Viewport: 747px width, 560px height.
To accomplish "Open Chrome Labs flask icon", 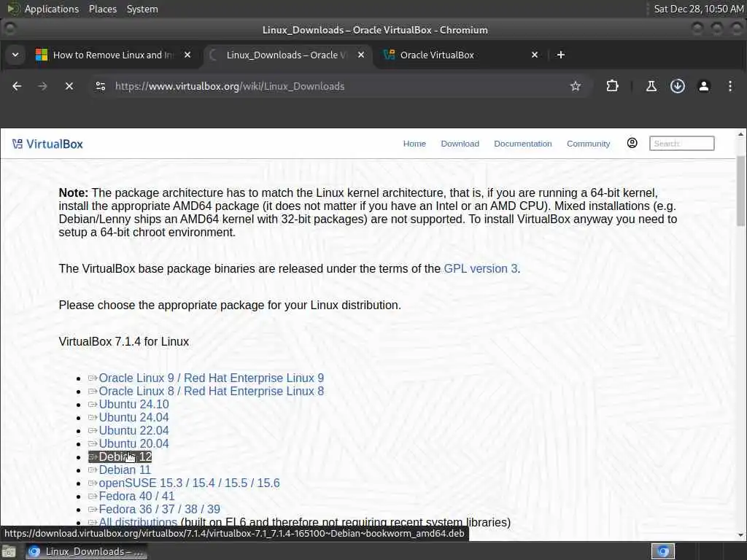I will click(651, 86).
